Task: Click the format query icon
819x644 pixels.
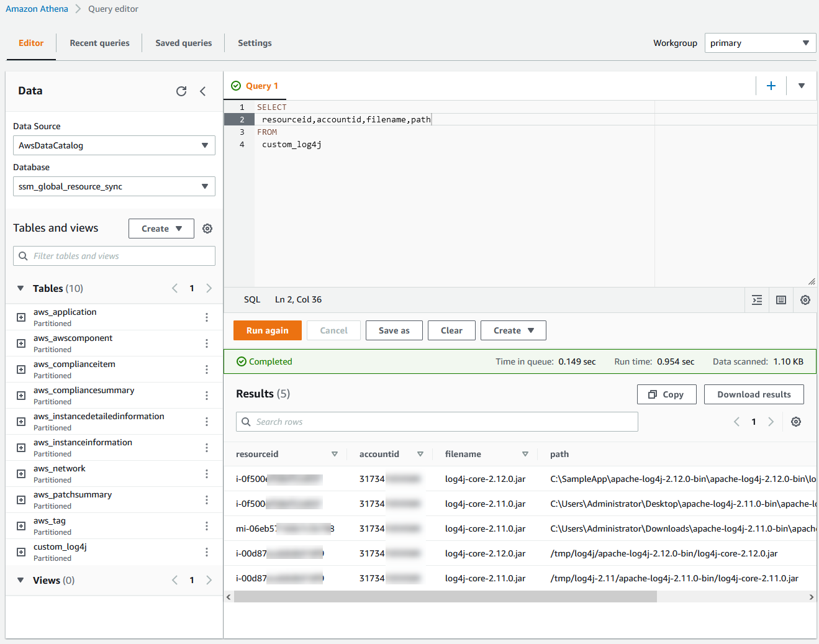Action: point(757,299)
